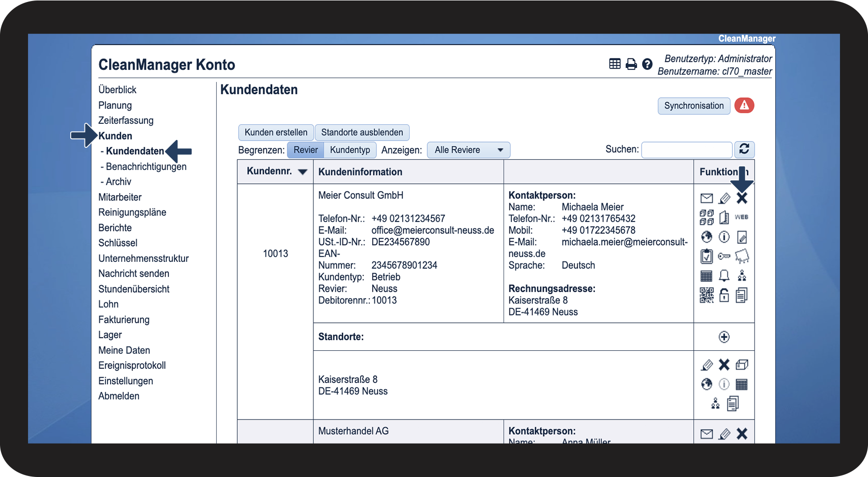Image resolution: width=868 pixels, height=477 pixels.
Task: Select the Revier filter toggle
Action: coord(306,150)
